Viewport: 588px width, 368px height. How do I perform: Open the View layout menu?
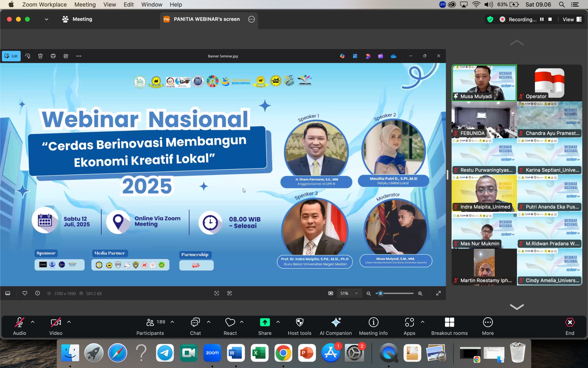(572, 19)
